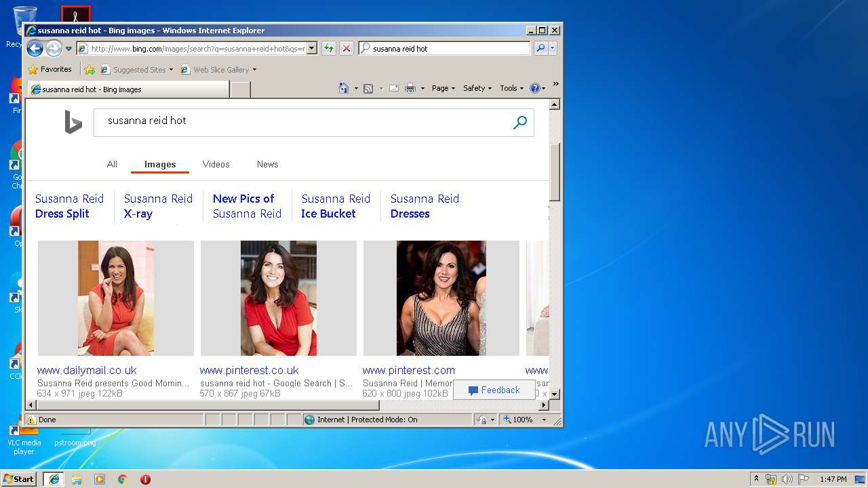The height and width of the screenshot is (488, 868).
Task: Click the IE toolbar search box
Action: click(x=444, y=48)
